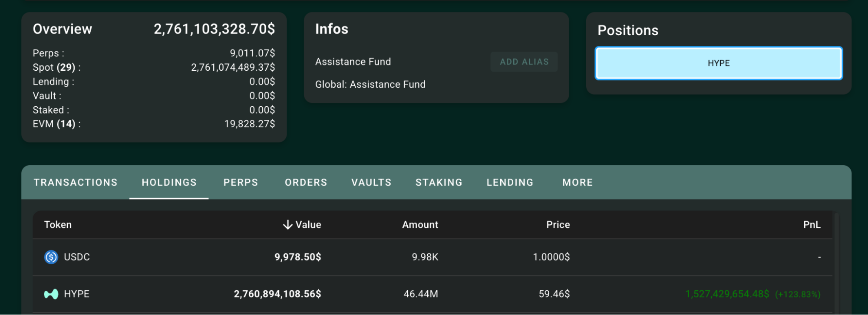This screenshot has height=315, width=868.
Task: Click the HYPE token name in holdings
Action: tap(76, 294)
